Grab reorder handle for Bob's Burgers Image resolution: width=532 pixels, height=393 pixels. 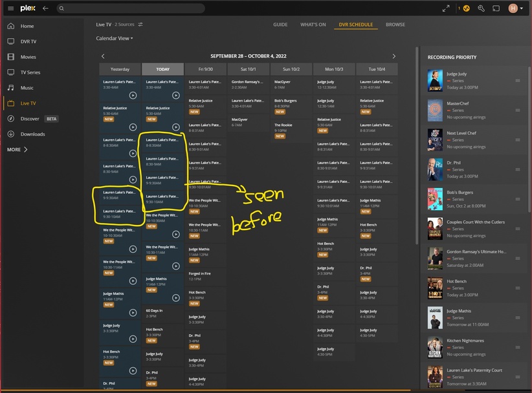coord(518,199)
